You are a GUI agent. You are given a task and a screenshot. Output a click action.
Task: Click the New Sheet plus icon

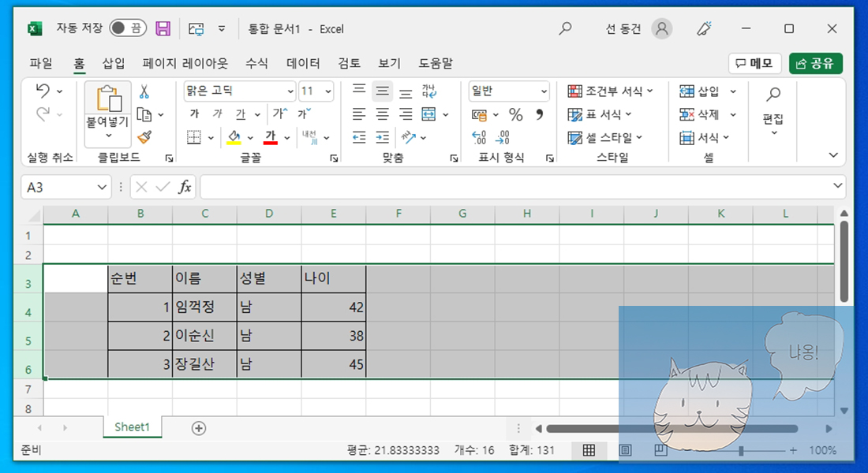pos(199,427)
